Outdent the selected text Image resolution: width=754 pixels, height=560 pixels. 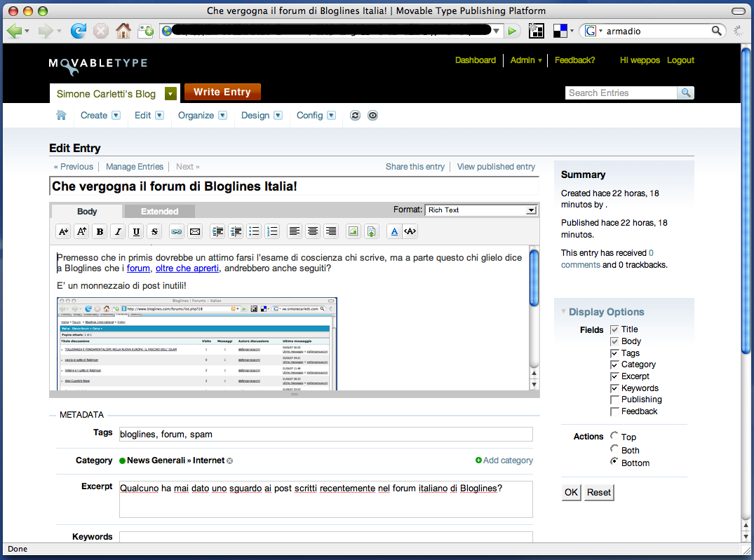click(x=236, y=231)
